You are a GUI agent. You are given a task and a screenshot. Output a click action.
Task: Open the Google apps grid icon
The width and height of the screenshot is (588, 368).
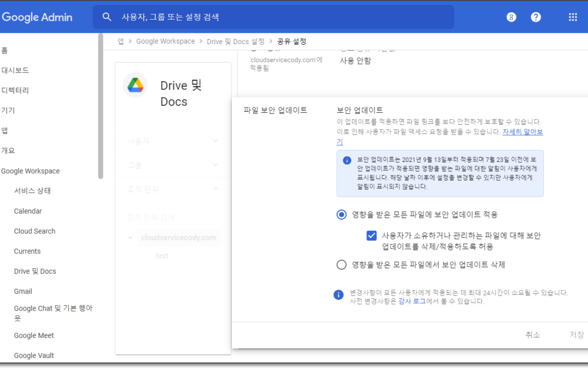coord(573,17)
